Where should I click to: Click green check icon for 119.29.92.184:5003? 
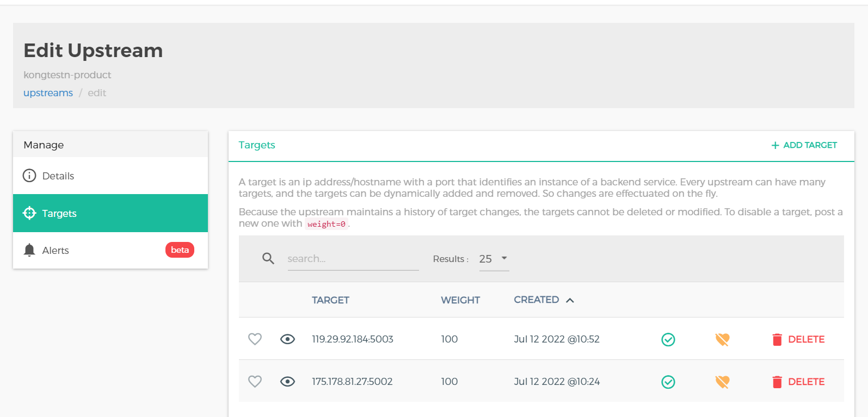(668, 340)
